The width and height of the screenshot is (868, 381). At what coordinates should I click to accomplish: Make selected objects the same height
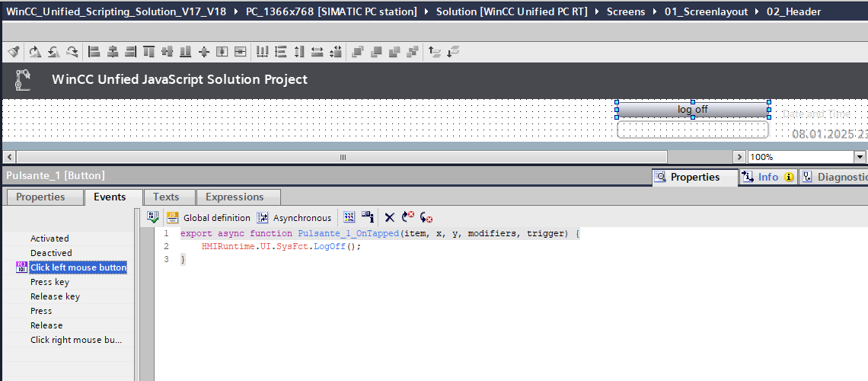(x=299, y=52)
